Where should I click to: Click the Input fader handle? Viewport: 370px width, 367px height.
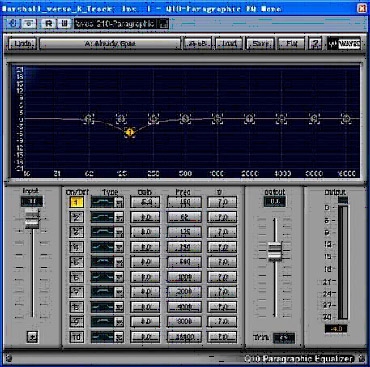[x=32, y=219]
